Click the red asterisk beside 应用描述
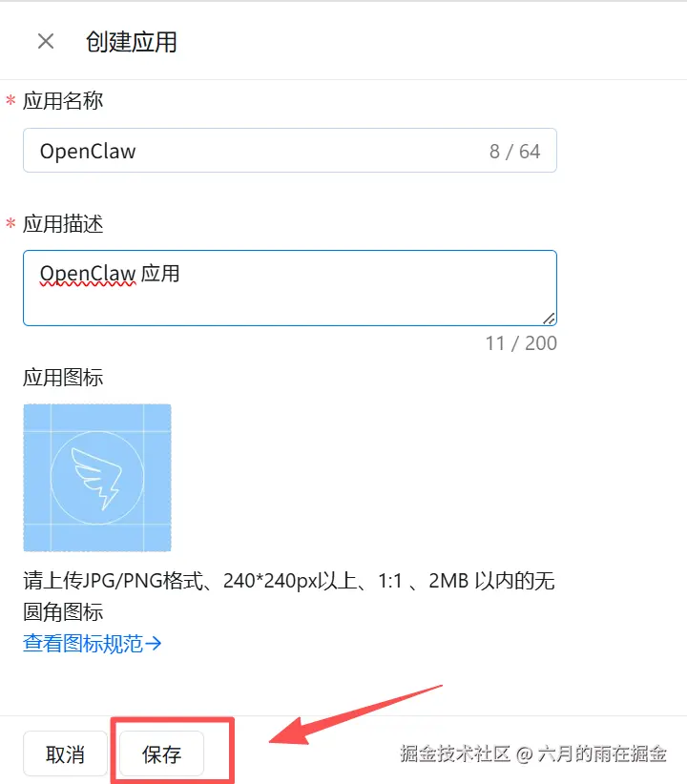Viewport: 687px width, 784px height. (10, 223)
